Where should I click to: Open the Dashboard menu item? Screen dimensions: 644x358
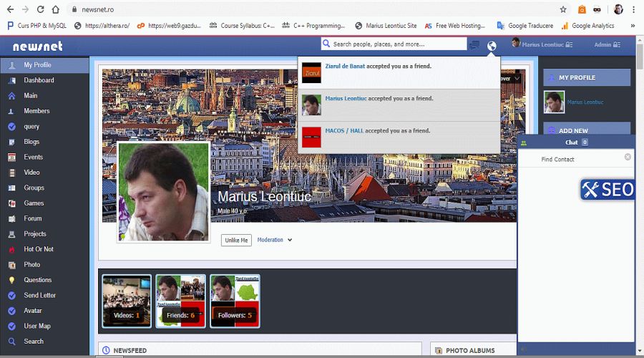(39, 80)
